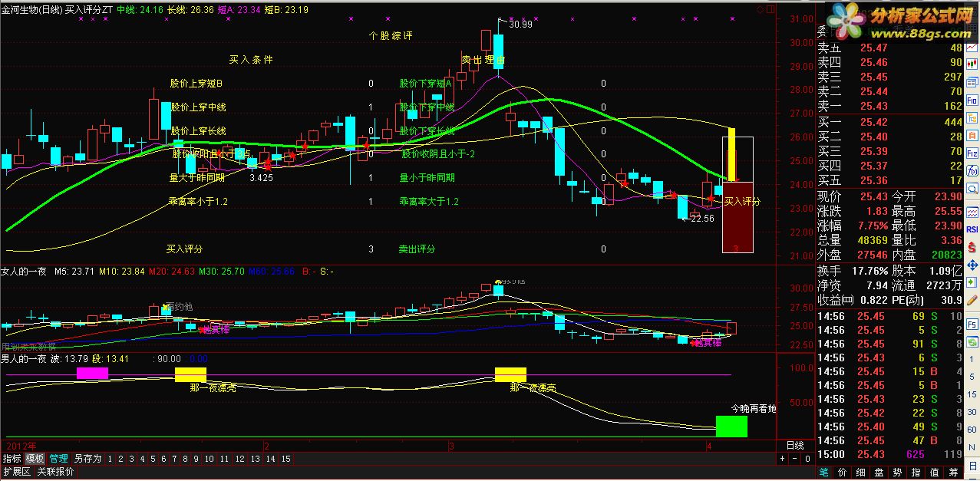The width and height of the screenshot is (980, 481).
Task: Click the 3.425 value label on chart
Action: click(x=262, y=177)
